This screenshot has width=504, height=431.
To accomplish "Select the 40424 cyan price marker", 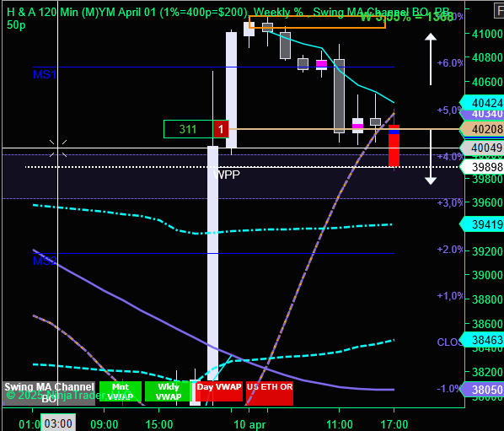I will 482,103.
